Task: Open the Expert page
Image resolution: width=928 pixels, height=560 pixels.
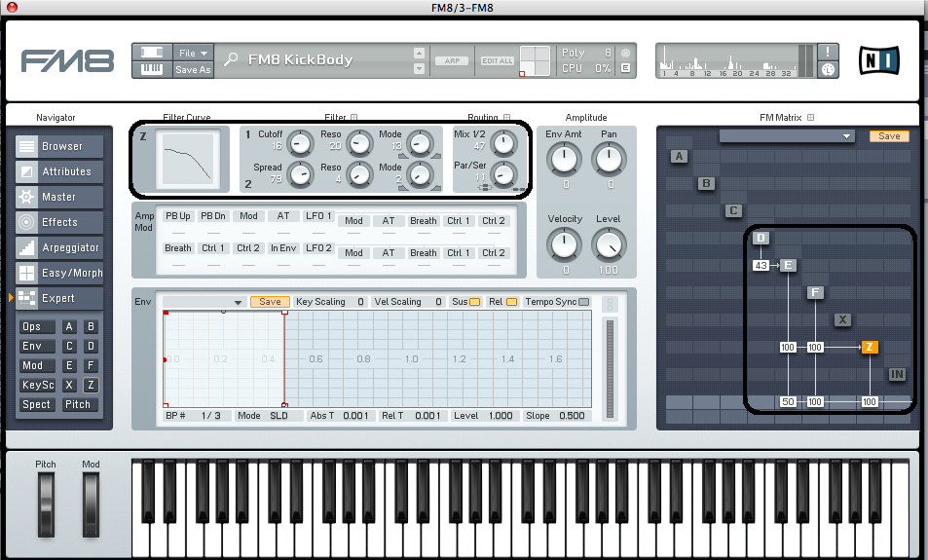Action: click(x=59, y=298)
